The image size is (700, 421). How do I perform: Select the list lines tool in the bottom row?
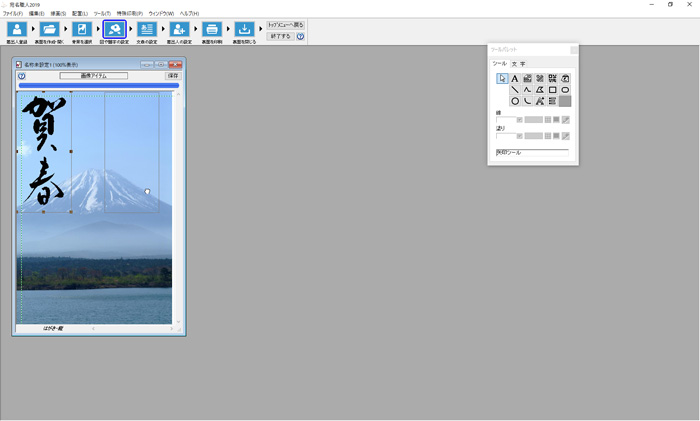click(x=552, y=101)
